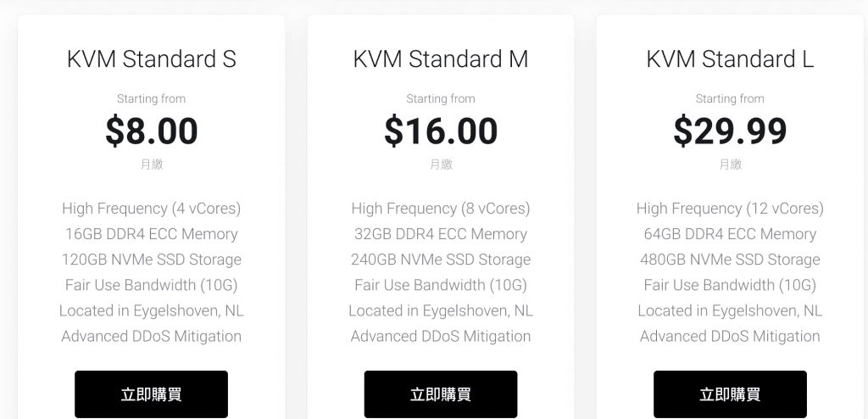Click 64GB DDR4 ECC Memory line
The height and width of the screenshot is (419, 868).
point(730,234)
